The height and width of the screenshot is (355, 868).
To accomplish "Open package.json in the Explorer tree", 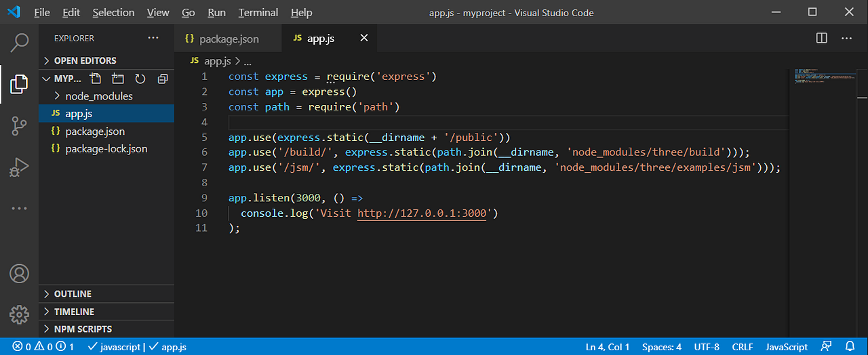I will point(106,131).
